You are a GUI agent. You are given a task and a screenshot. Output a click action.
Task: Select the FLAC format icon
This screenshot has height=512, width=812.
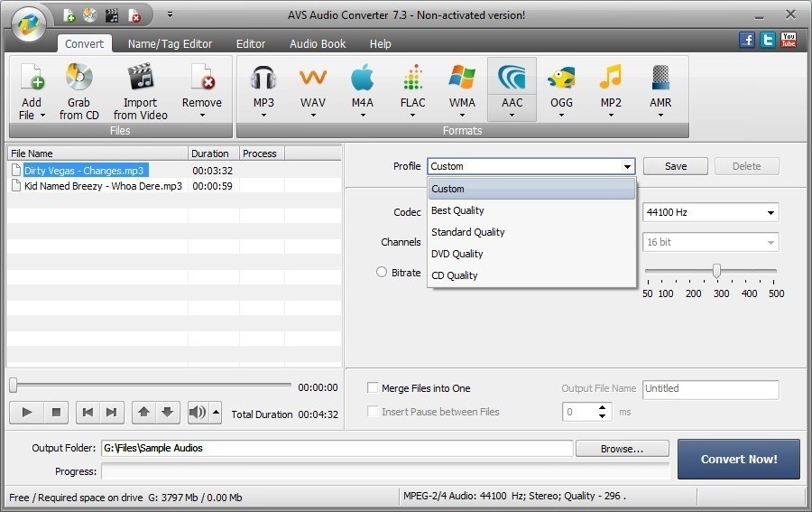412,79
